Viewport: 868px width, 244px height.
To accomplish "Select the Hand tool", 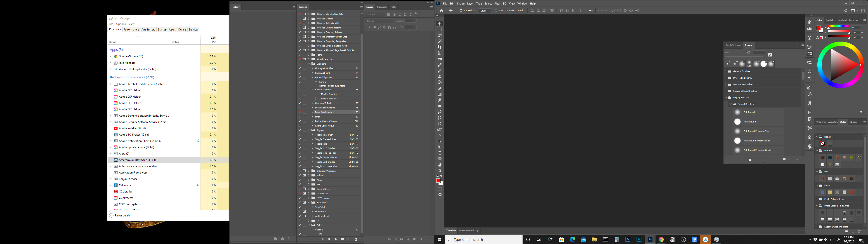I will (x=439, y=164).
